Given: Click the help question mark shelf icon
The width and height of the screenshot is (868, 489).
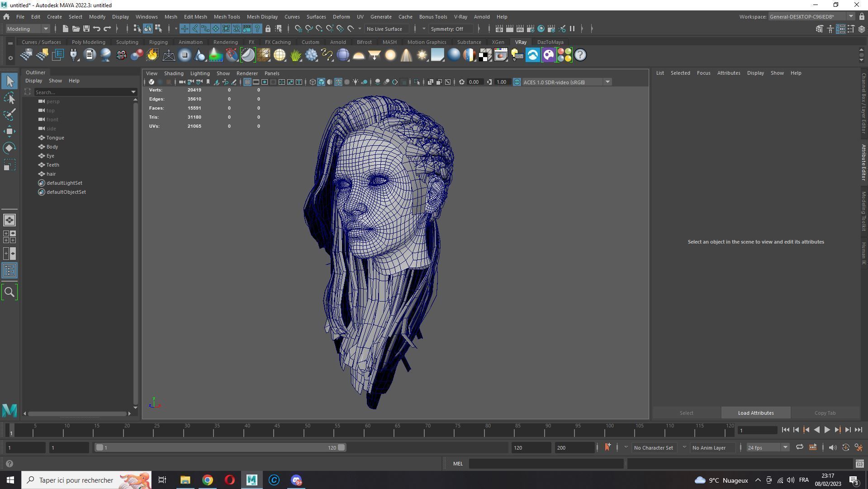Looking at the screenshot, I should [x=580, y=55].
